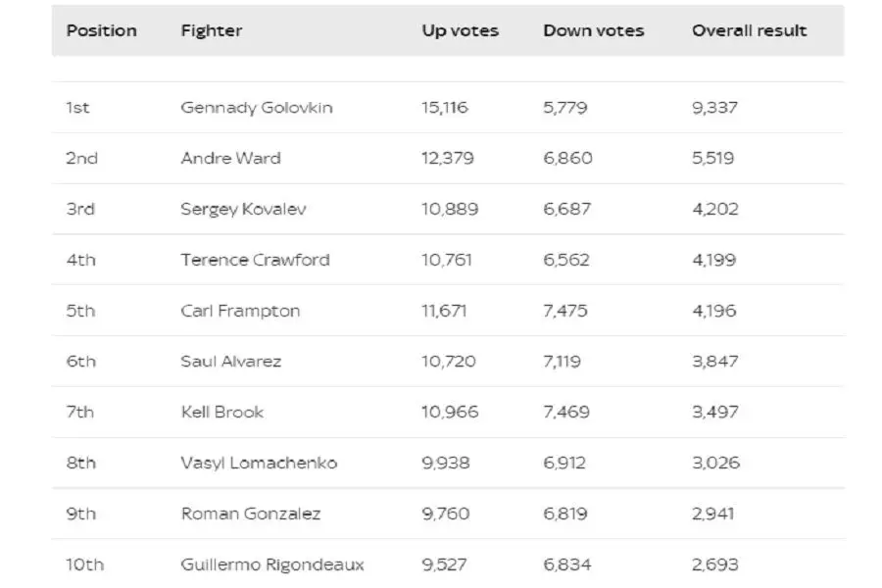The image size is (882, 588).
Task: Click the 10th position cell
Action: point(85,564)
